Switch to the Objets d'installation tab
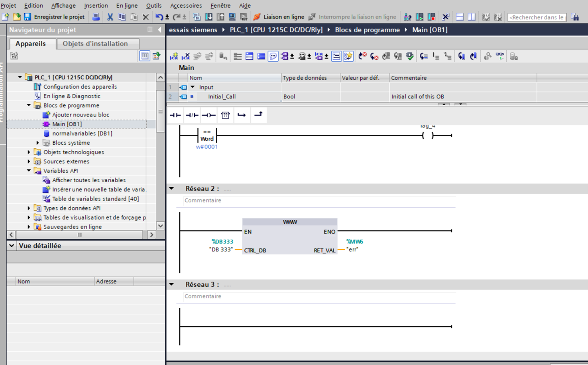588x365 pixels. tap(95, 44)
